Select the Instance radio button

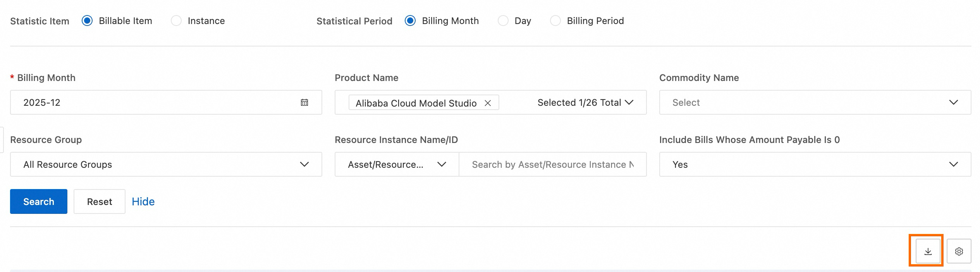click(x=176, y=21)
